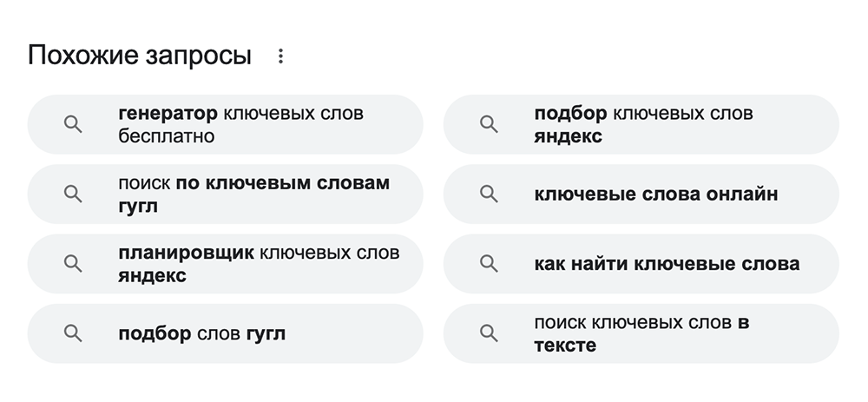Image resolution: width=868 pixels, height=402 pixels.
Task: Click search icon beside подбор ключевых слов яндекс
Action: click(x=490, y=125)
